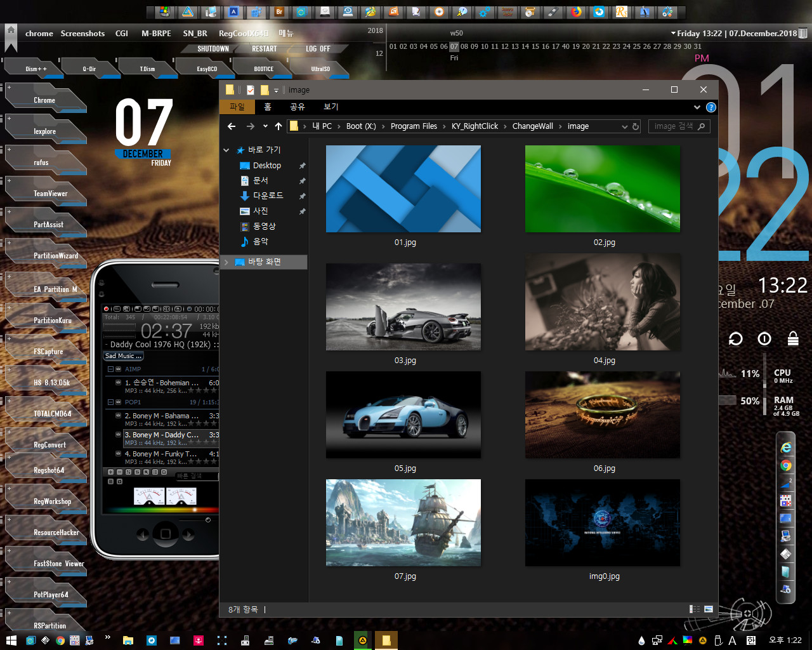
Task: Click calendar day 31 in top bar
Action: click(698, 46)
